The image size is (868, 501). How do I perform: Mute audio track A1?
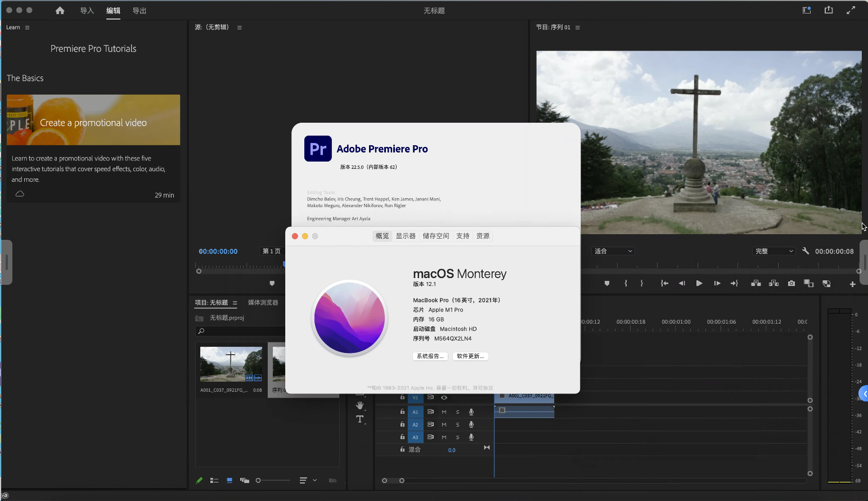point(444,412)
